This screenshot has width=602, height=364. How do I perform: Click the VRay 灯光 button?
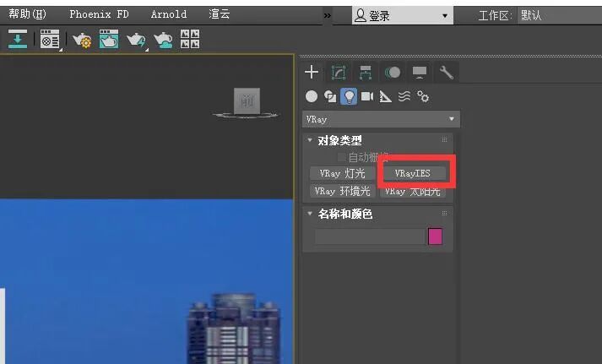coord(343,173)
